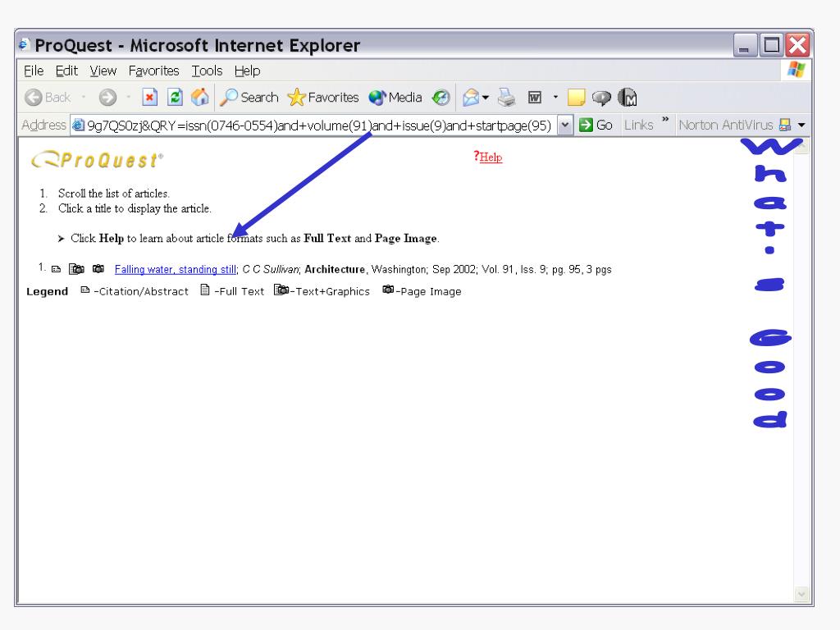Click the Mail envelope icon
This screenshot has height=630, width=840.
tap(471, 98)
